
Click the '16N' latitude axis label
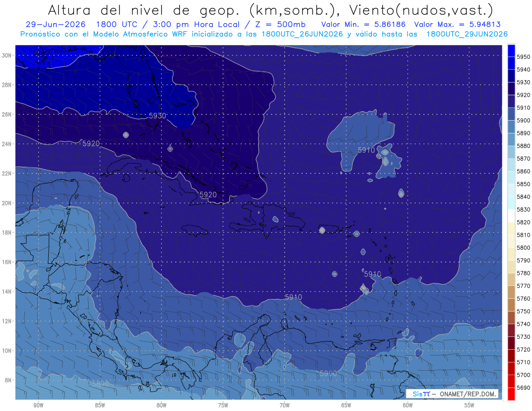point(7,262)
